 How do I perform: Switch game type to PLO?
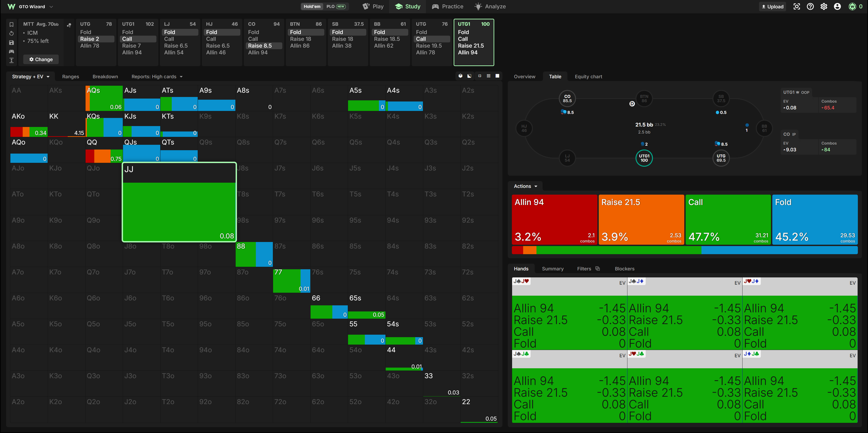click(336, 6)
